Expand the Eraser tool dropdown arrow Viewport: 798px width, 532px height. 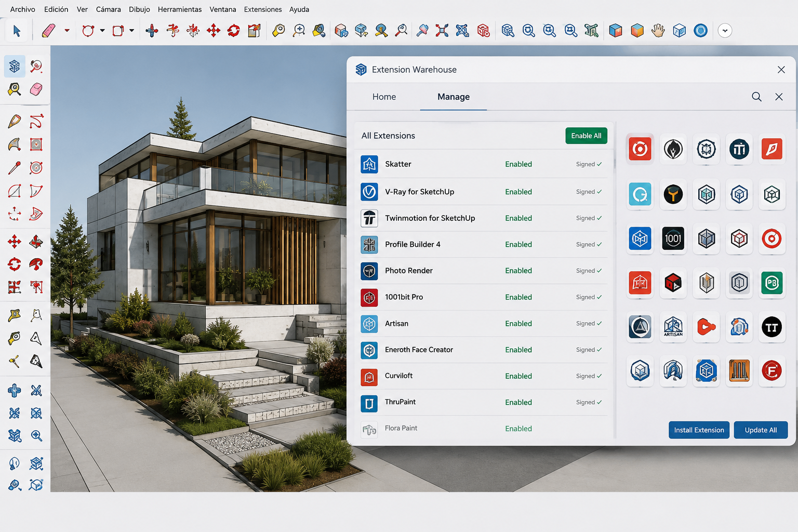(x=67, y=31)
